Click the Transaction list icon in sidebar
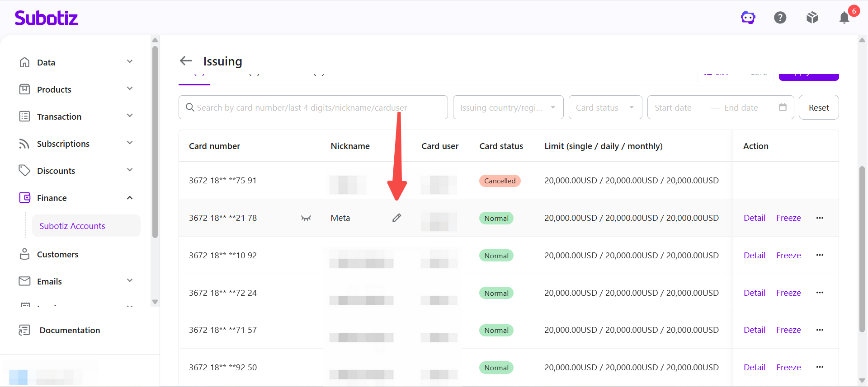This screenshot has height=387, width=868. click(24, 117)
